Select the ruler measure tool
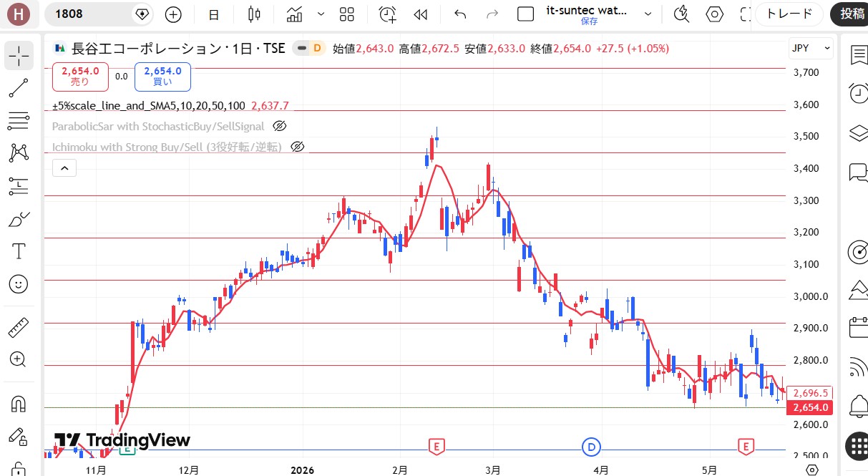 19,328
